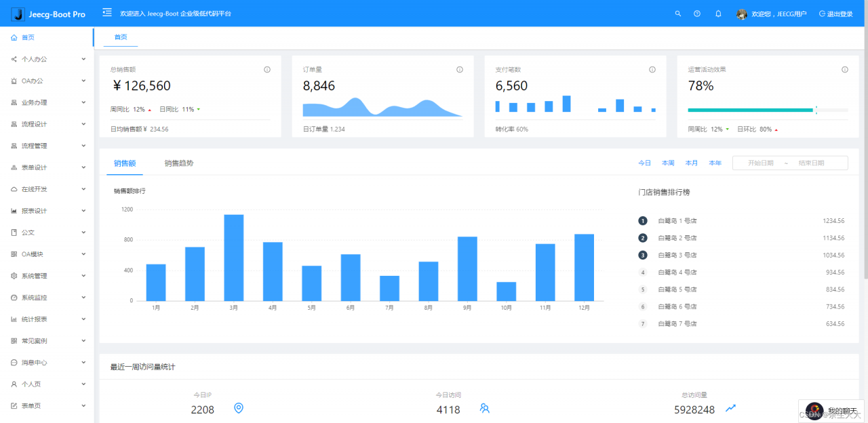Click the 1134.56 sales amount value
This screenshot has height=423, width=868.
pos(833,238)
